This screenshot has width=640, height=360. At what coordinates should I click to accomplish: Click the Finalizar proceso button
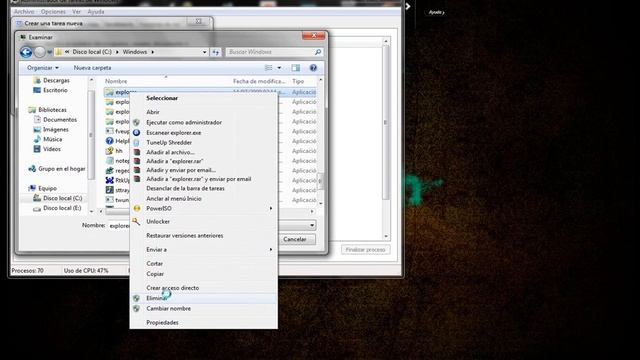(365, 250)
